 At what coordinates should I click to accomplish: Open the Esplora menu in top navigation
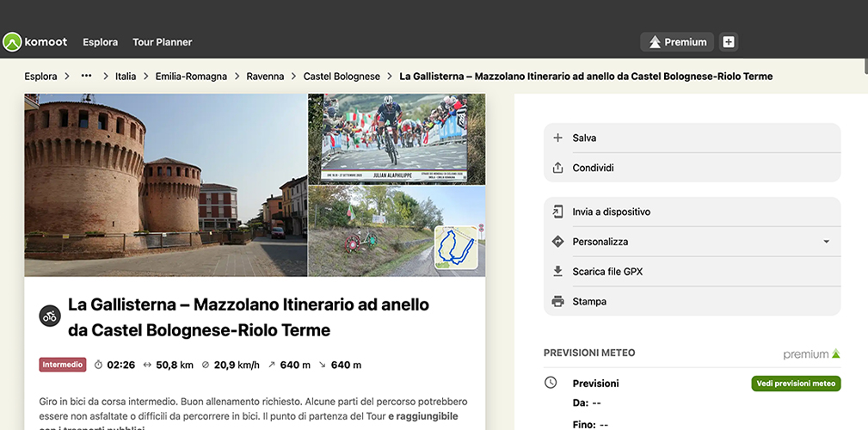point(100,42)
